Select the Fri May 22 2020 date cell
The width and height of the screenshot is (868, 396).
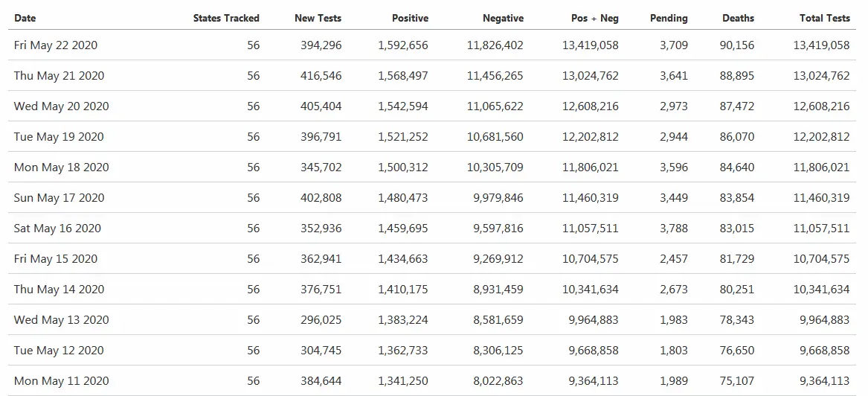click(56, 45)
